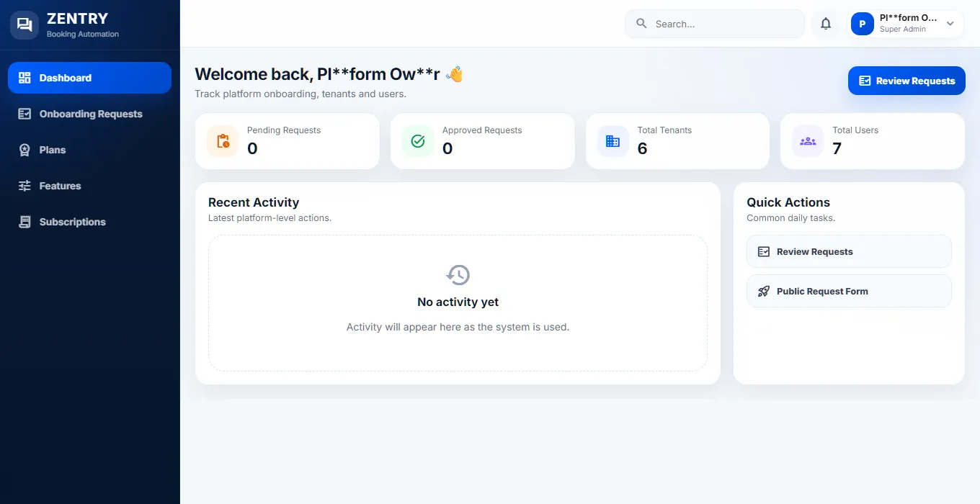
Task: Click the ZENTRY brand name
Action: tap(77, 19)
